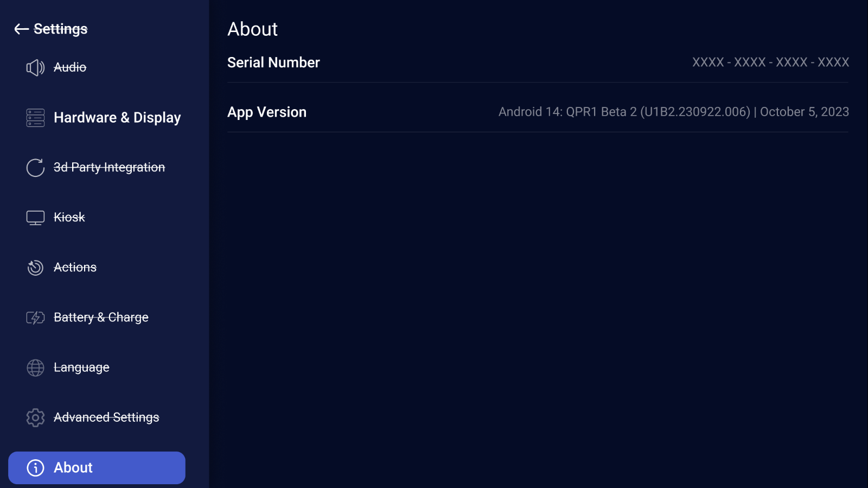Select the About menu entry label
Screen dimensions: 868x488
pyautogui.click(x=73, y=468)
